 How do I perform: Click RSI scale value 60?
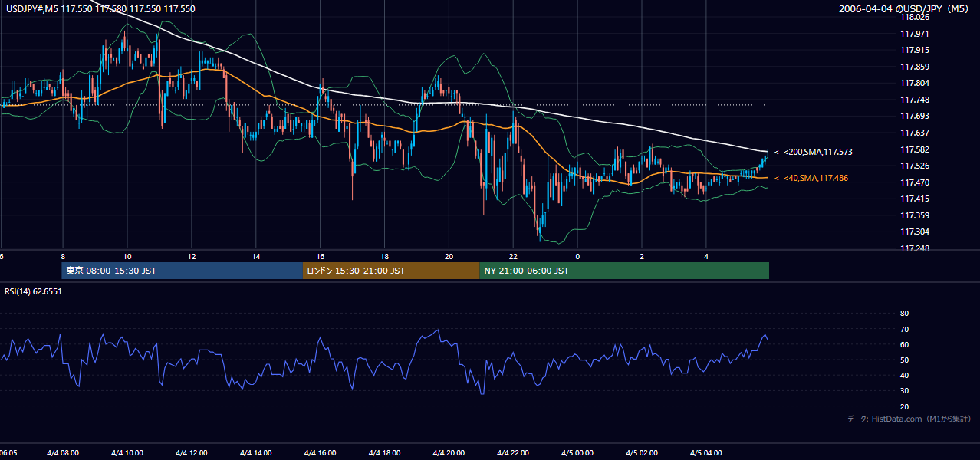point(904,344)
